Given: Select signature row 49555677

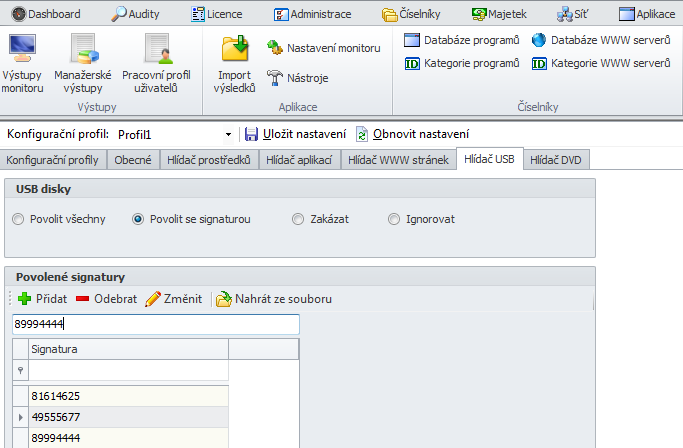Looking at the screenshot, I should (128, 417).
